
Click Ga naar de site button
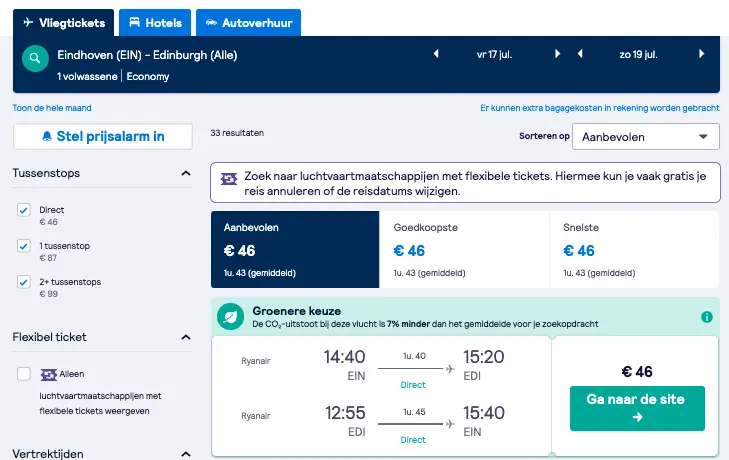637,408
